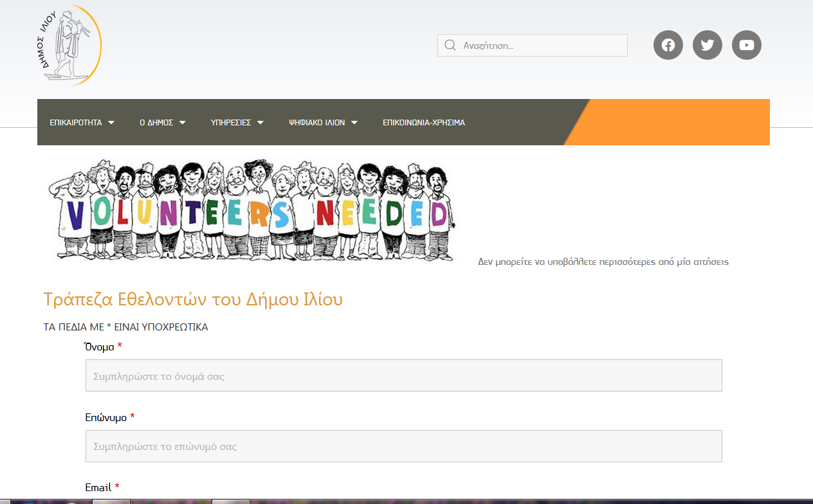Viewport: 813px width, 504px height.
Task: Select the ΨΗΦΙΑΚΟ ΙΛΙΟΝ menu label
Action: tap(317, 123)
